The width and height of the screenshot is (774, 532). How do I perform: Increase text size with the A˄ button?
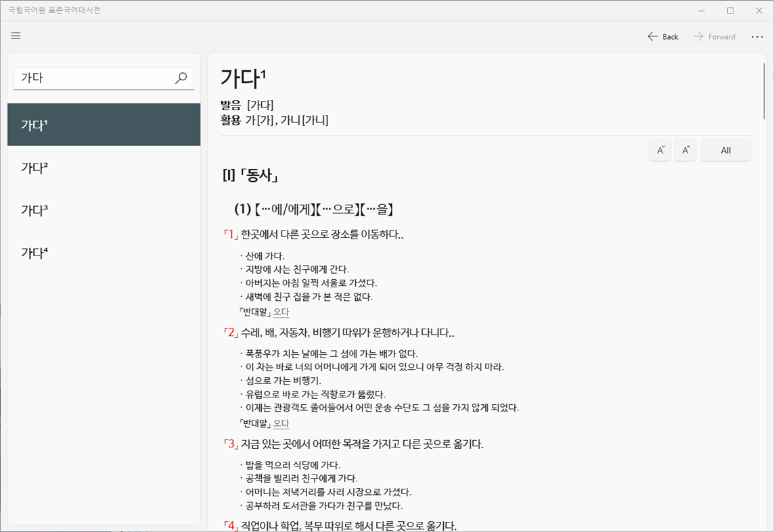685,150
